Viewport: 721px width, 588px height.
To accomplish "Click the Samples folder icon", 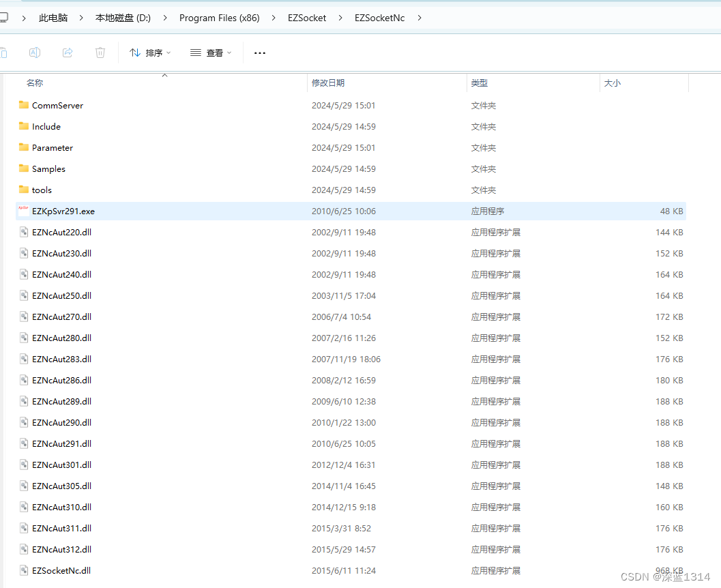I will pyautogui.click(x=24, y=168).
